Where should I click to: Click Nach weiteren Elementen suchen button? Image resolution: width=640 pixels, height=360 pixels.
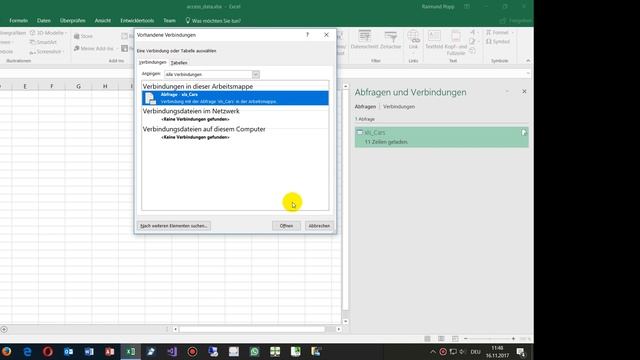(x=174, y=226)
